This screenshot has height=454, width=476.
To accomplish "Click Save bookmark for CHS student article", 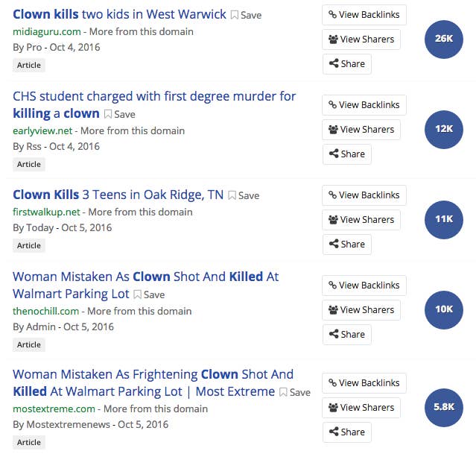I will [120, 114].
